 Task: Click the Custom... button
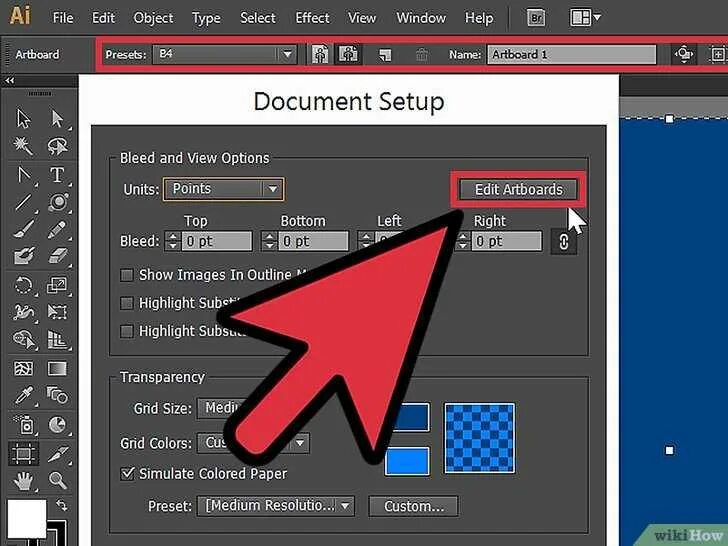click(x=413, y=506)
